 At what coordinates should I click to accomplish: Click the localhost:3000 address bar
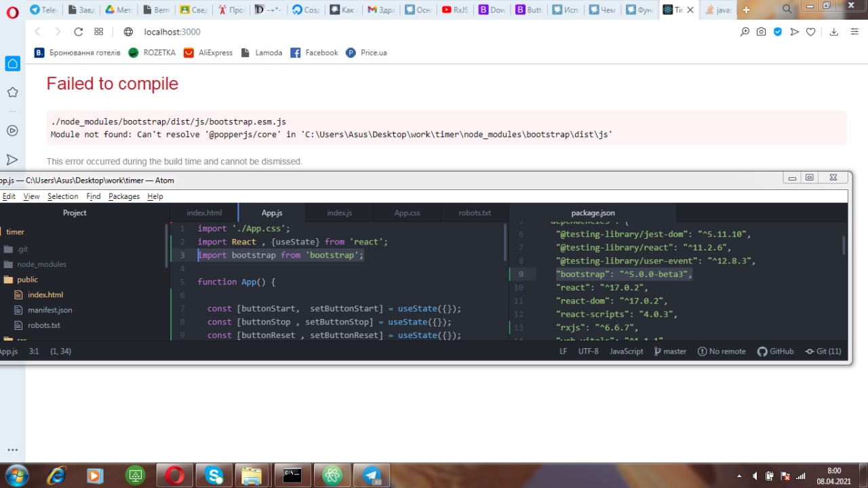(x=172, y=32)
